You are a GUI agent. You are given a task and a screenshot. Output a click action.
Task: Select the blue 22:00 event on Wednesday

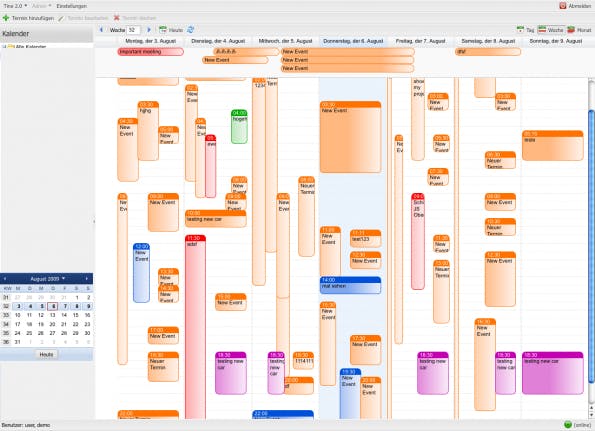point(283,415)
